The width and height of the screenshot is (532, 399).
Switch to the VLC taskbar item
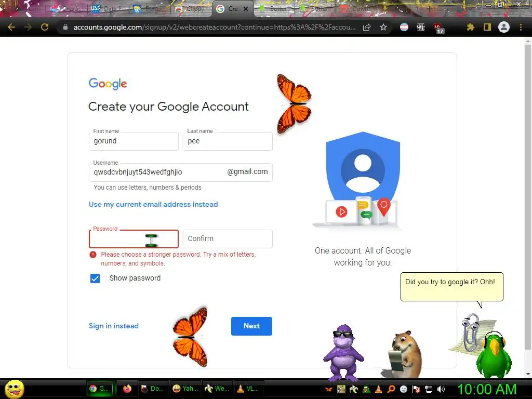tap(248, 389)
